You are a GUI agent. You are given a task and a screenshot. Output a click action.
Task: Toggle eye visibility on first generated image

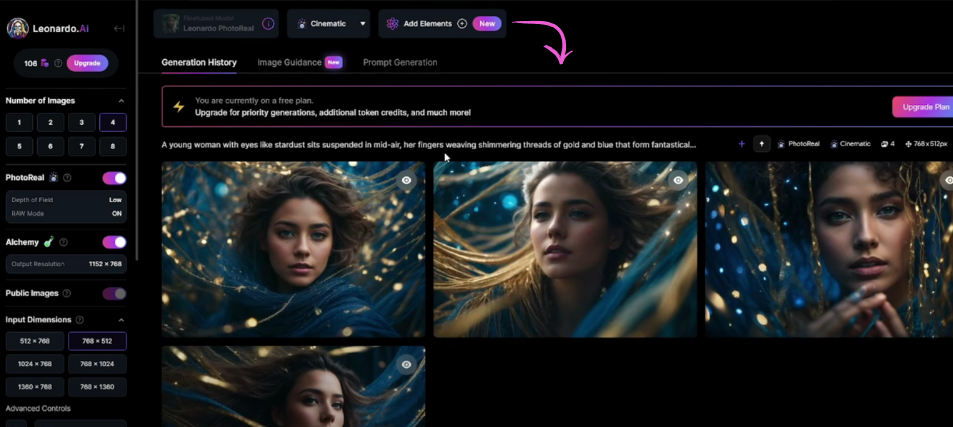[x=407, y=180]
